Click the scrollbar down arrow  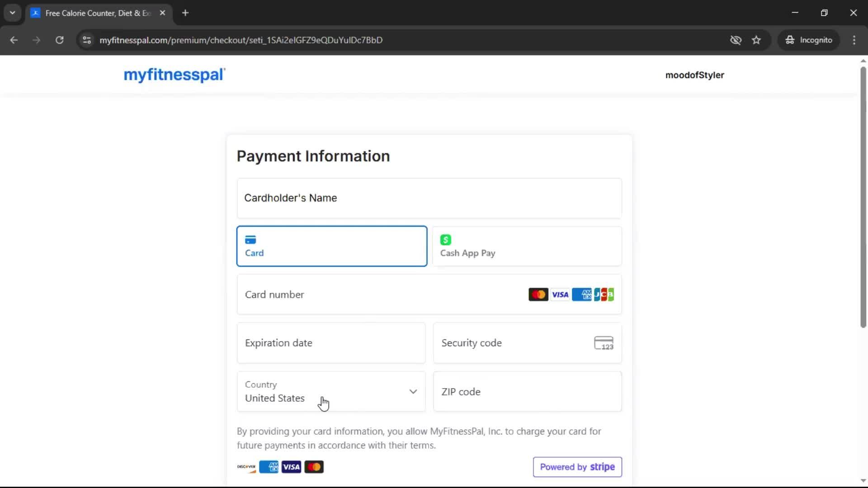tap(863, 481)
